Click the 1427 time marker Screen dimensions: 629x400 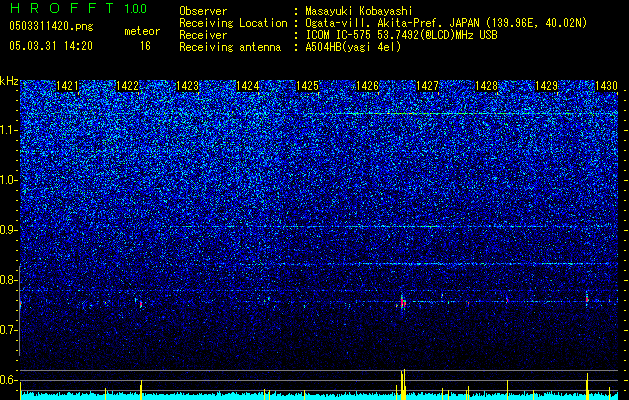(x=427, y=85)
